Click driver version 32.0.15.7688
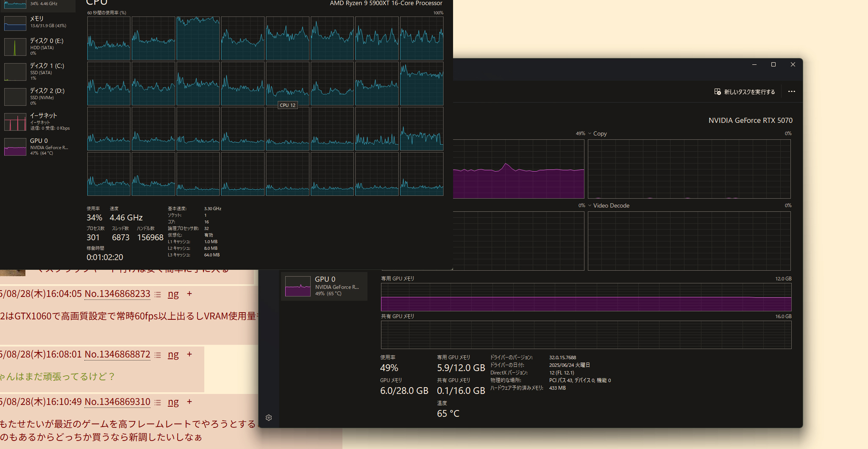The height and width of the screenshot is (449, 868). tap(562, 358)
